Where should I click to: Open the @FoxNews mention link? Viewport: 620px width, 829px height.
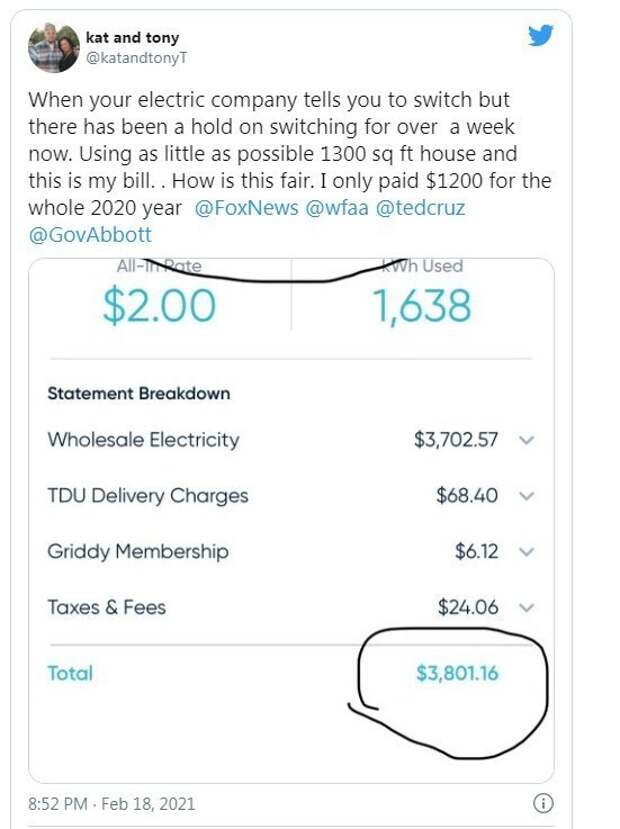pyautogui.click(x=246, y=208)
